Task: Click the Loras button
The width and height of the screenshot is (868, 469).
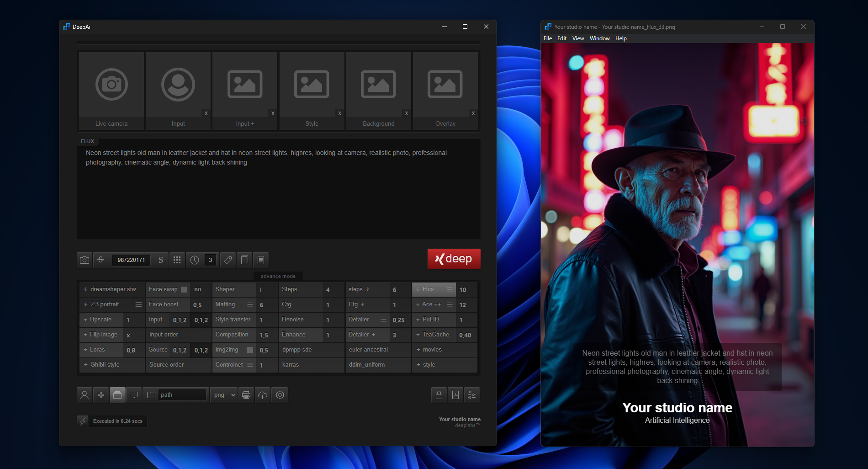Action: 101,350
